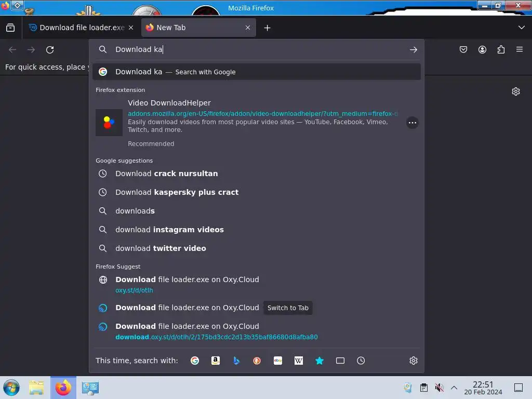Open the Firefox application hamburger menu
The width and height of the screenshot is (532, 399).
click(x=520, y=49)
